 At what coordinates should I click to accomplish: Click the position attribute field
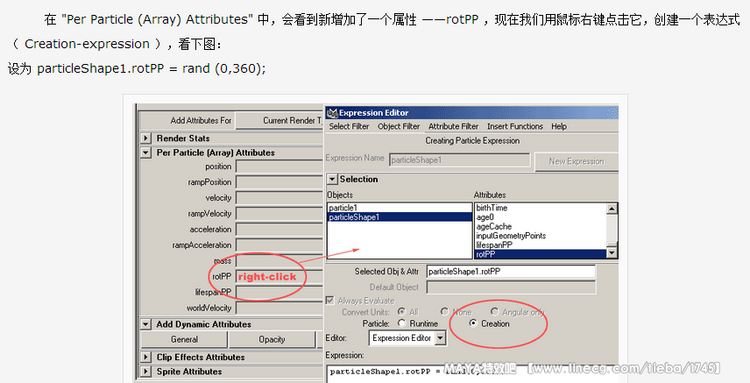coord(279,167)
